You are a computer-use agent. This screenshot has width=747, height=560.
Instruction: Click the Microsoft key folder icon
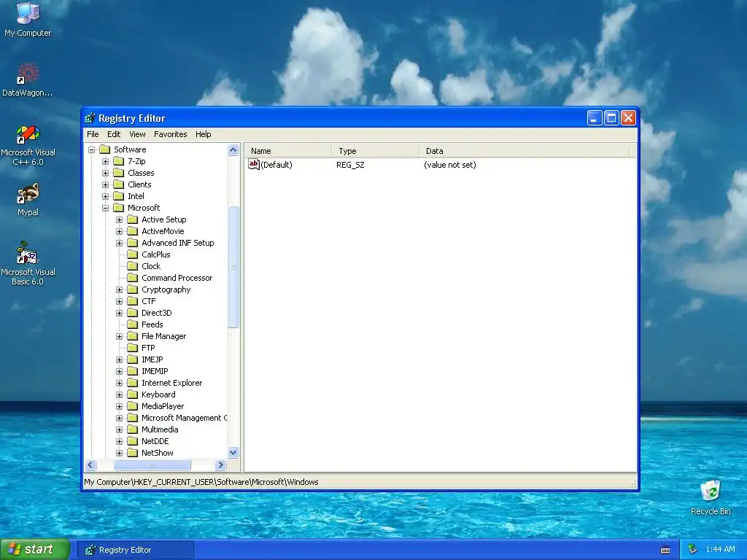(119, 208)
